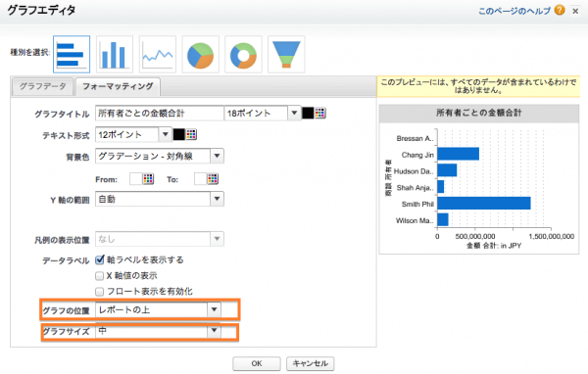Enable X 軸値の表示 checkbox
The image size is (588, 374).
point(99,276)
